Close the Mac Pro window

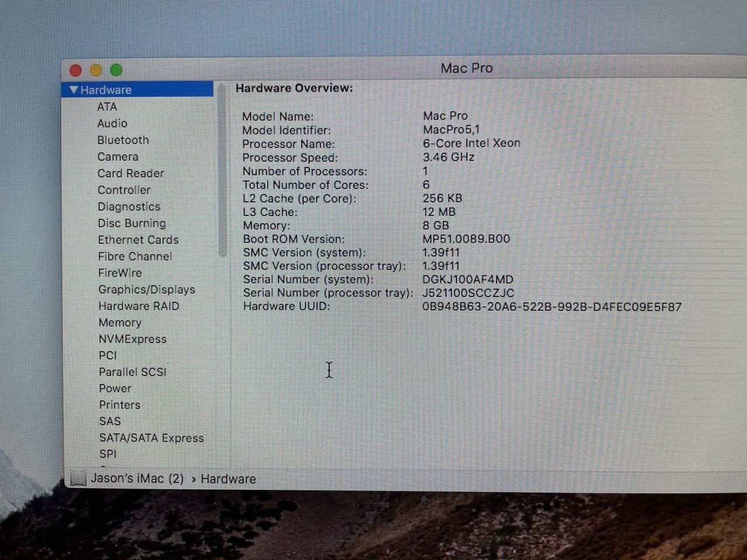click(x=75, y=71)
